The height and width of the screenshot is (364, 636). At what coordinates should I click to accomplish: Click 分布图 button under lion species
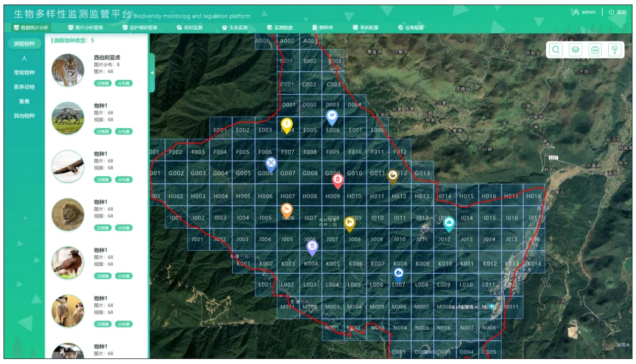pos(123,228)
